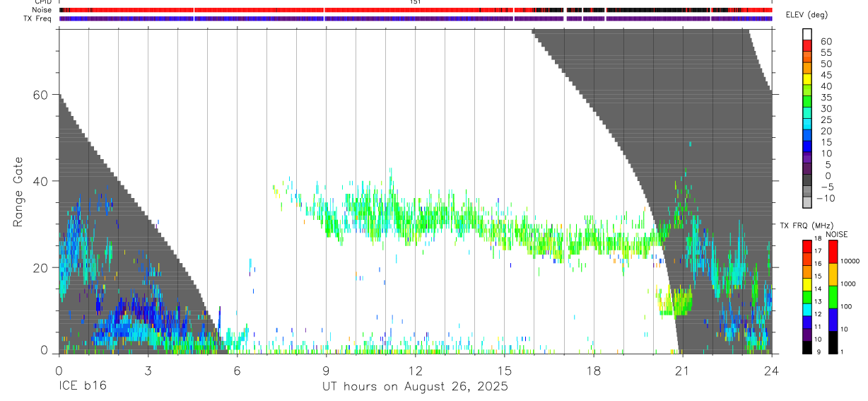Click the 10000 label on the NOISE legend
Viewport: 868px width, 401px height.
850,261
